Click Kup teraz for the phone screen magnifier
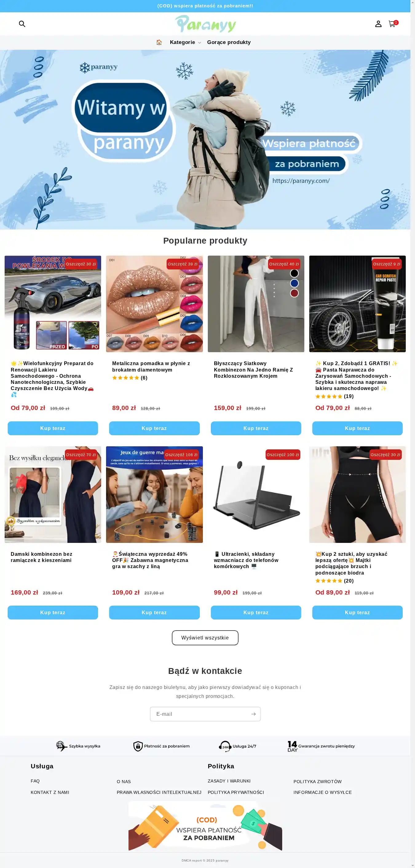The height and width of the screenshot is (868, 415). (256, 612)
